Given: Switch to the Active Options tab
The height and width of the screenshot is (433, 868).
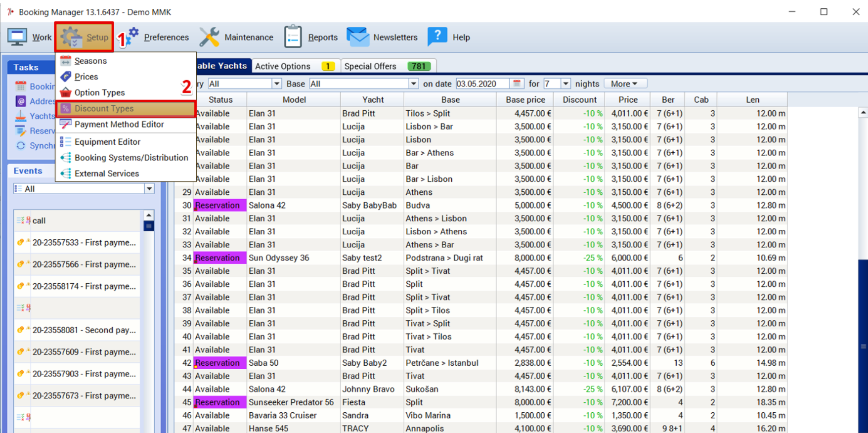Looking at the screenshot, I should coord(295,66).
